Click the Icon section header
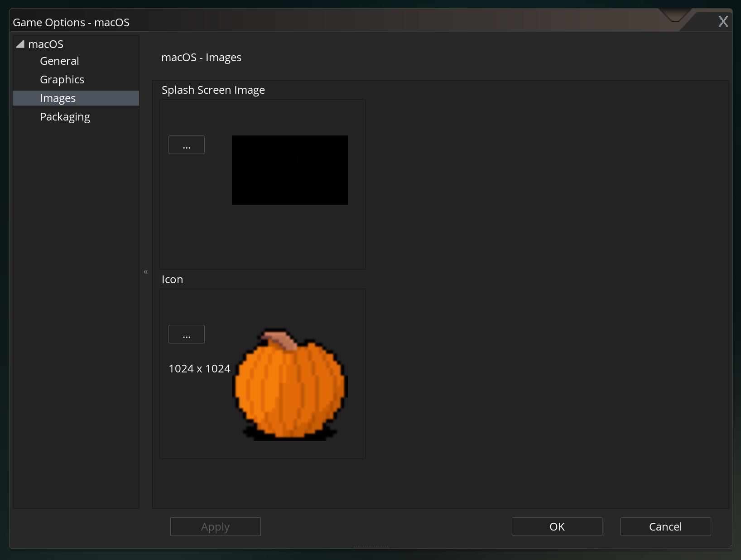 (172, 280)
